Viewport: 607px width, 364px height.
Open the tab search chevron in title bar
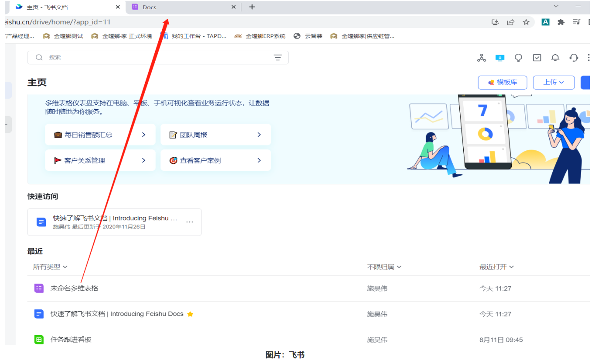pos(556,6)
